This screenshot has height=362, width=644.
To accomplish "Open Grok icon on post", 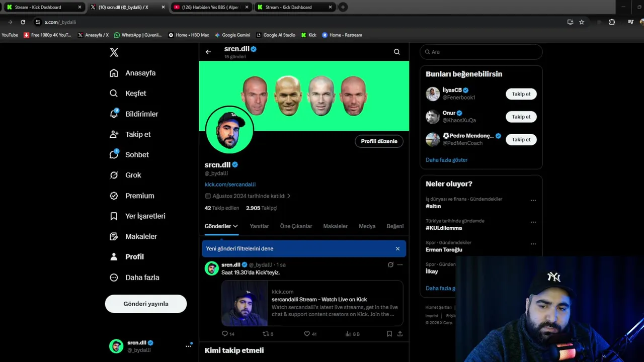I will (390, 264).
